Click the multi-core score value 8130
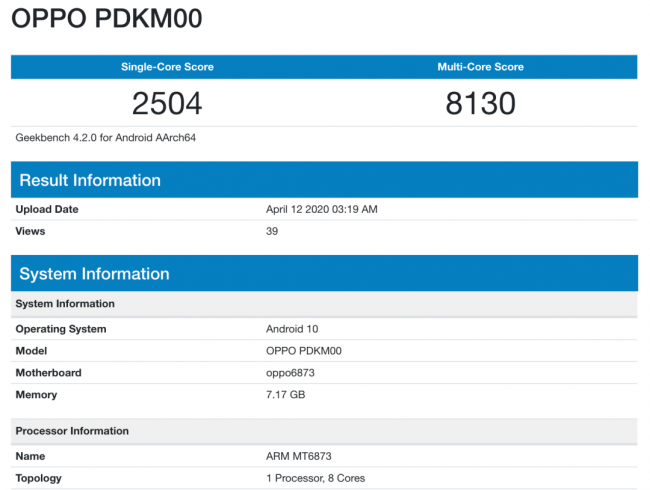The image size is (650, 490). pos(480,103)
